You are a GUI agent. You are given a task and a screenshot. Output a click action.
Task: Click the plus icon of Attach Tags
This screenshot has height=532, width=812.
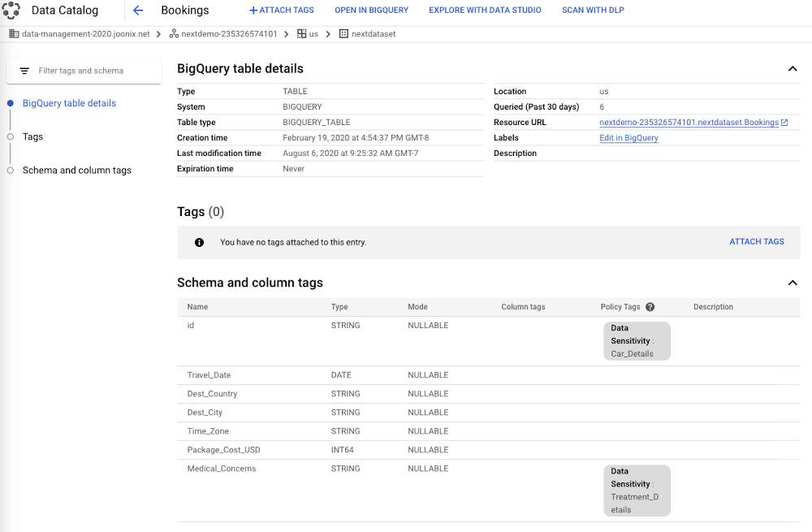click(253, 11)
